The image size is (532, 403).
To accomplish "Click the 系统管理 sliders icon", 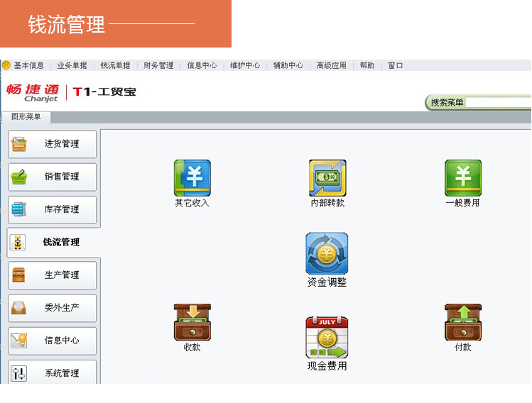I will (x=18, y=373).
